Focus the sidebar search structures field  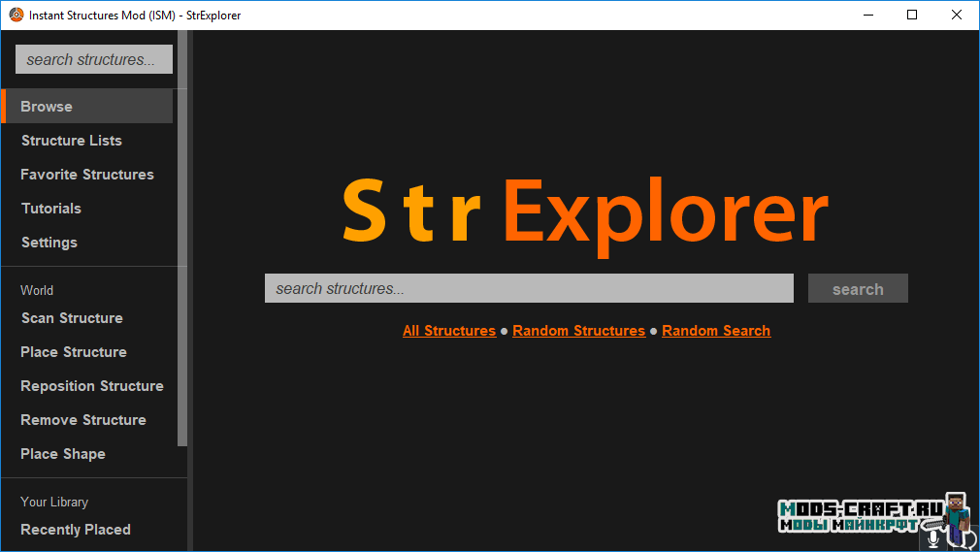(93, 59)
